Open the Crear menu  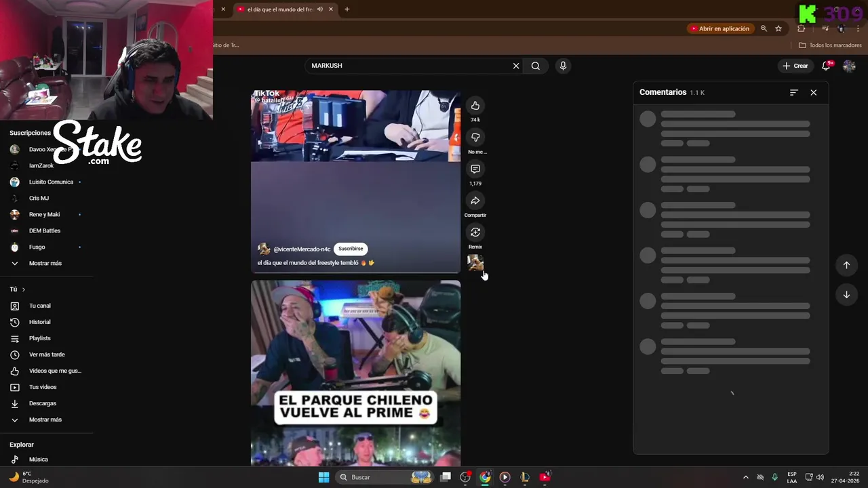[x=795, y=66]
